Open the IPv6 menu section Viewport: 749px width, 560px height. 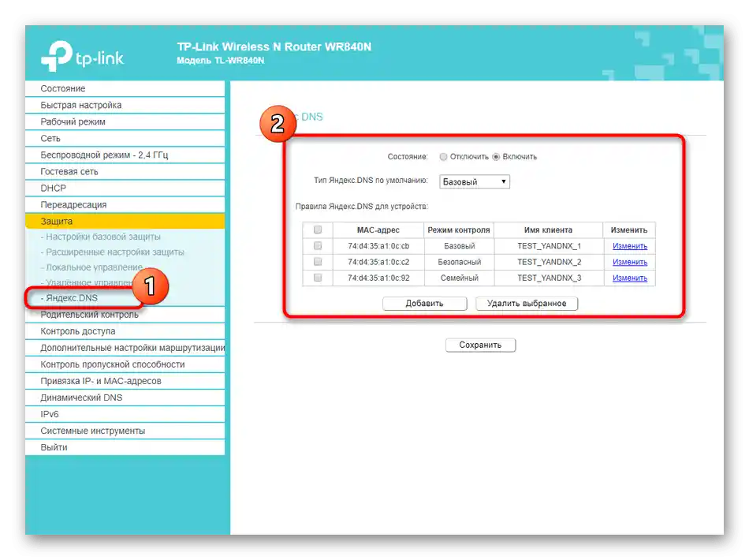point(125,414)
